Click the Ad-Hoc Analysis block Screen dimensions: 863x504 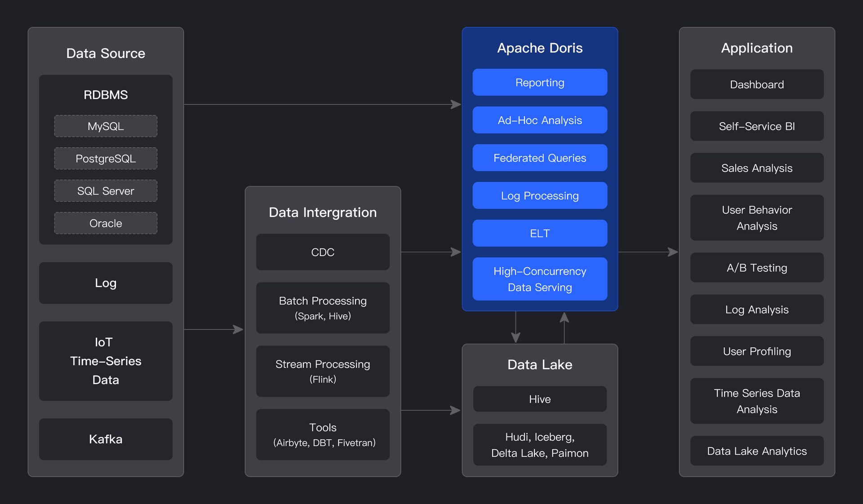[540, 120]
